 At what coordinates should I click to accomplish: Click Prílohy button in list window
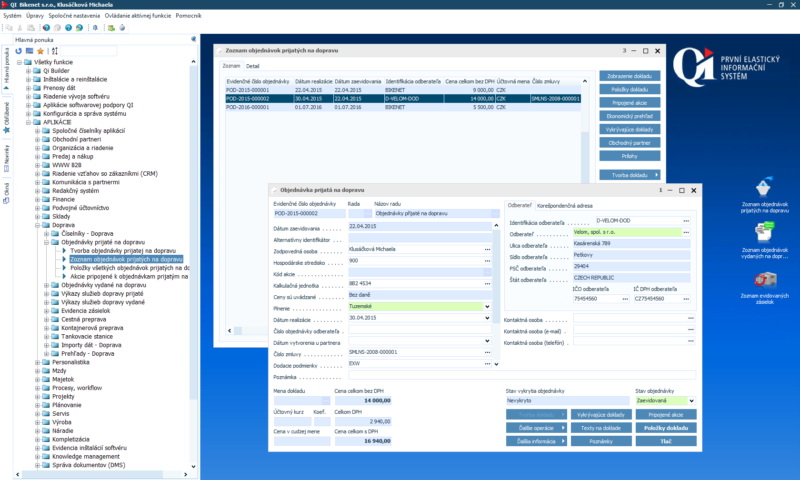(x=630, y=156)
